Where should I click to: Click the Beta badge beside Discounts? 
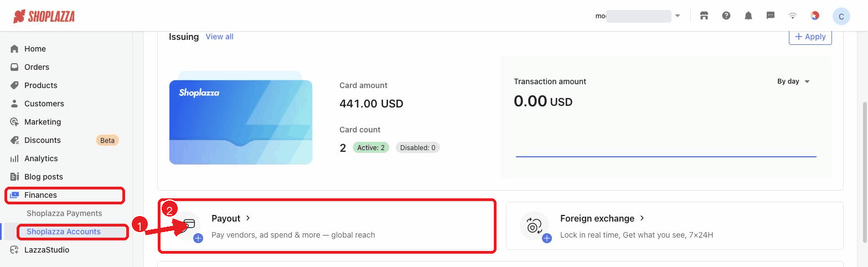[x=107, y=140]
